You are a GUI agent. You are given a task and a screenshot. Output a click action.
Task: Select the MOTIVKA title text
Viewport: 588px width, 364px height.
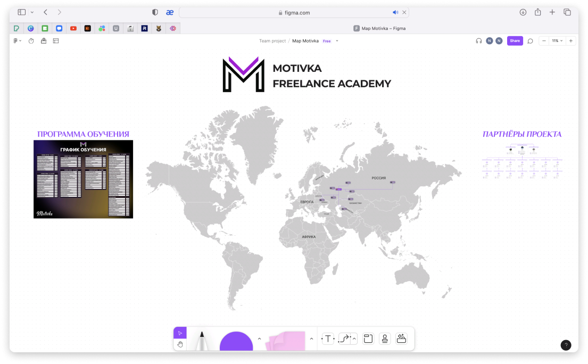coord(297,68)
